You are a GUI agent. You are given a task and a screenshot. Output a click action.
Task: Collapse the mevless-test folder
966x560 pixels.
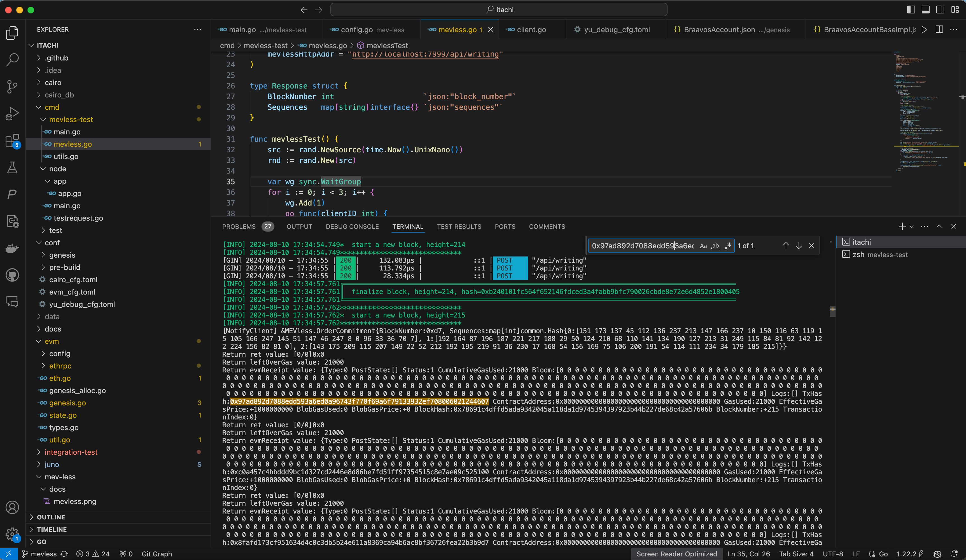[118, 120]
